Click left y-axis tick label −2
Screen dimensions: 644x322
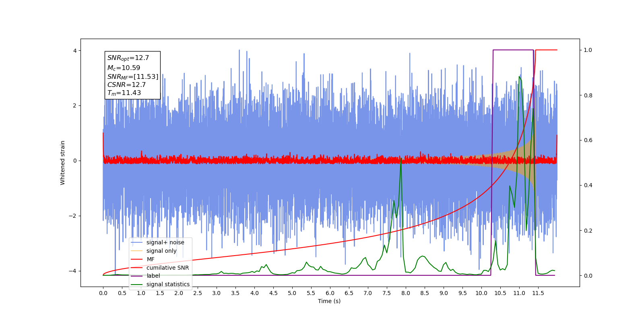pyautogui.click(x=73, y=216)
